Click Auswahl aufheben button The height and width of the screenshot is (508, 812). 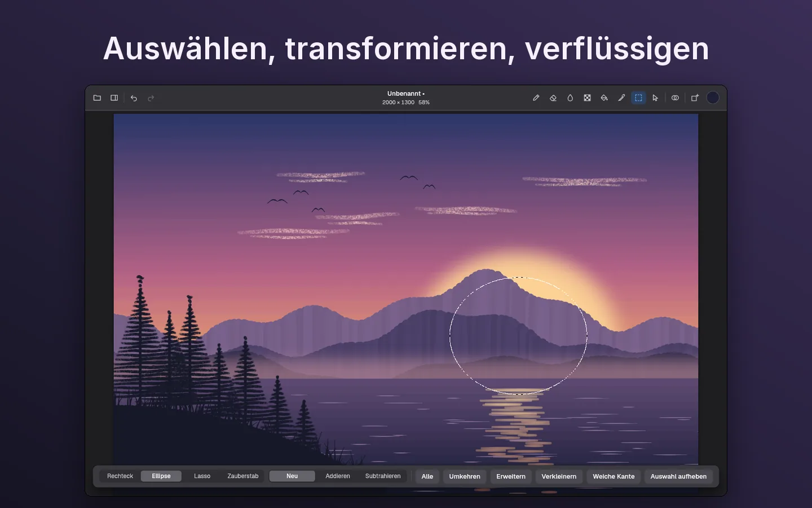(x=678, y=476)
